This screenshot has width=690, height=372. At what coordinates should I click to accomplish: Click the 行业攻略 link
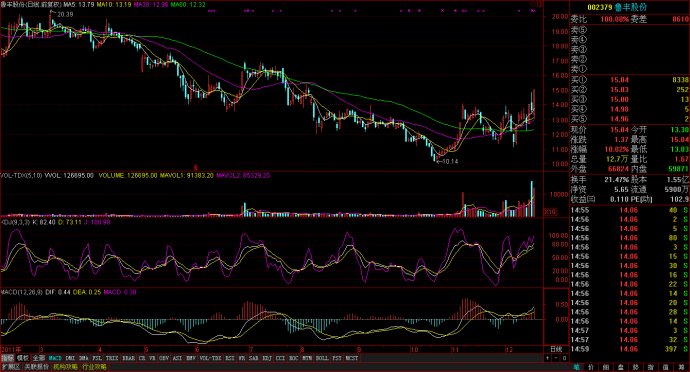(x=95, y=367)
